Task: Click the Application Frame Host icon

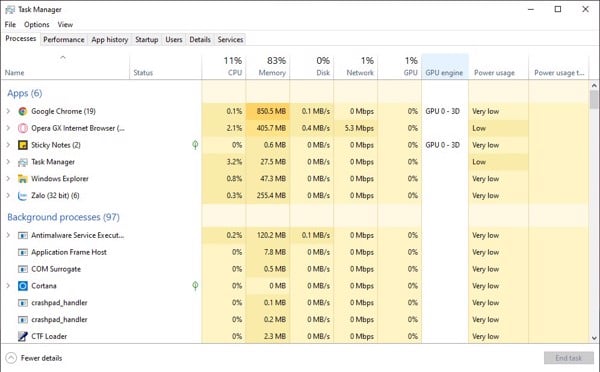Action: click(x=23, y=252)
